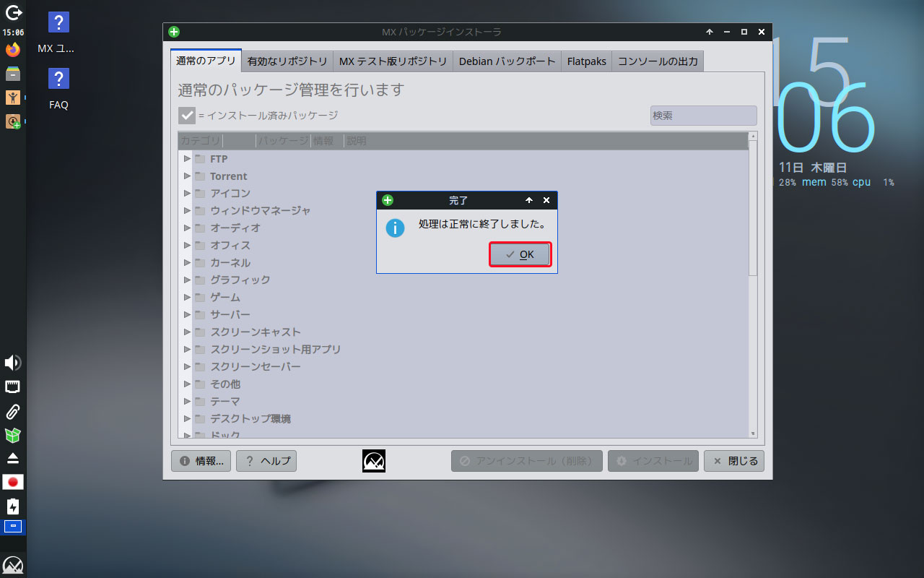The width and height of the screenshot is (924, 578).
Task: Click the インストール済みパッケージ checkmark icon
Action: (187, 116)
